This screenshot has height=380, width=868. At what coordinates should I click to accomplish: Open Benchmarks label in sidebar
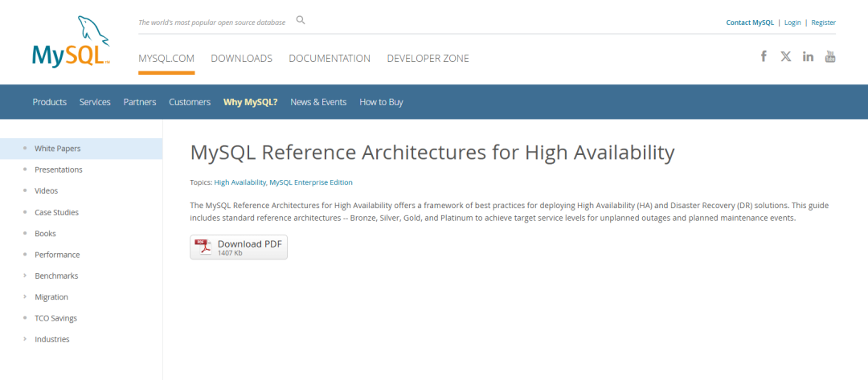tap(56, 276)
